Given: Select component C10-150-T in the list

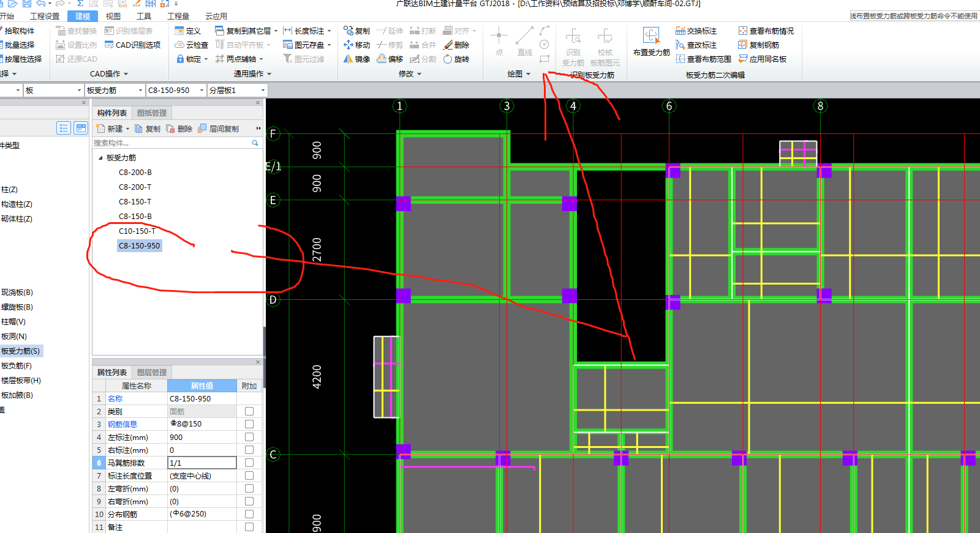Looking at the screenshot, I should click(137, 231).
